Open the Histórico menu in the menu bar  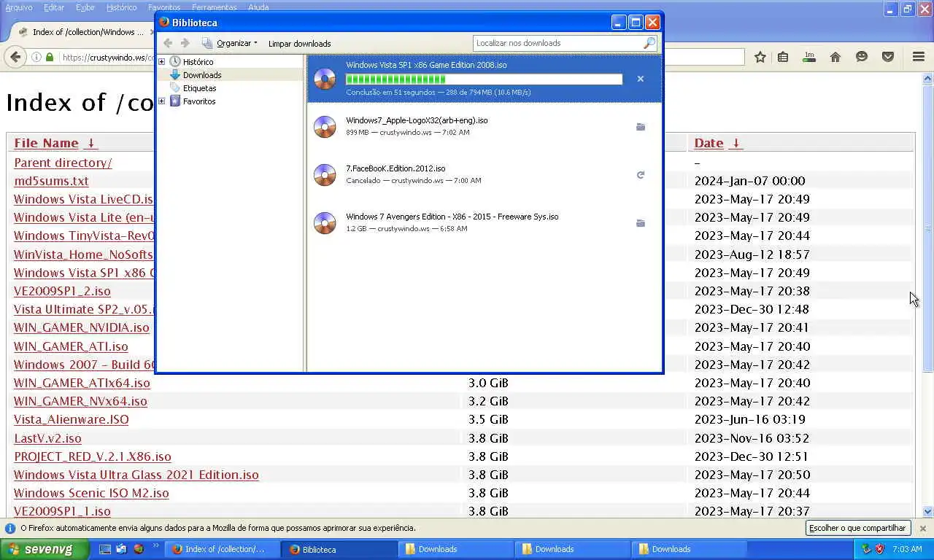(x=121, y=7)
